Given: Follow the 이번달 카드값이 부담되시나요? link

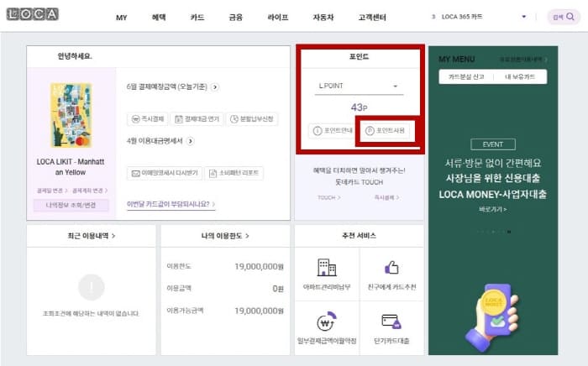Looking at the screenshot, I should pos(171,204).
